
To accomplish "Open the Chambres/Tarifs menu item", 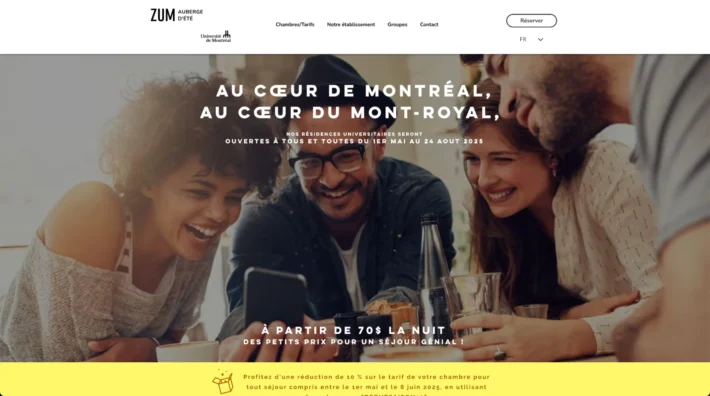I will 295,24.
